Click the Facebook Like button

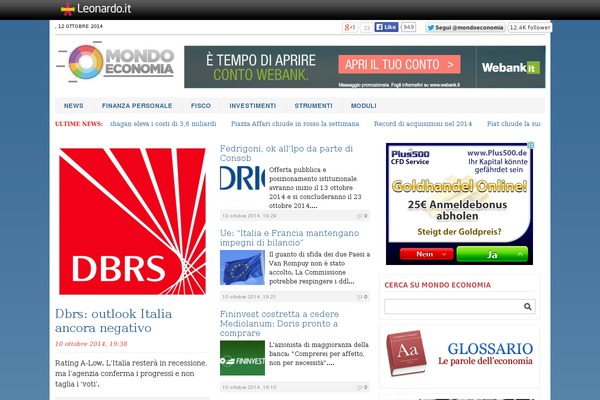pyautogui.click(x=386, y=27)
